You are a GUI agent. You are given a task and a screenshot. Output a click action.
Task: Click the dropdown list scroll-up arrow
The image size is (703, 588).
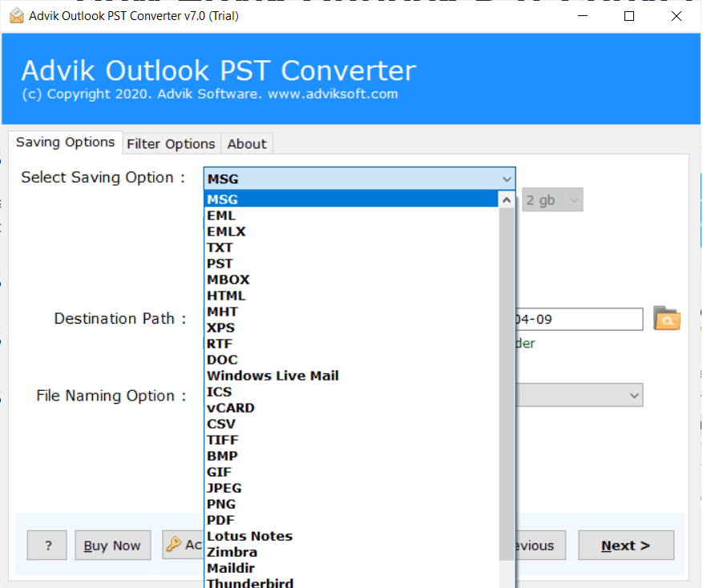click(x=507, y=200)
